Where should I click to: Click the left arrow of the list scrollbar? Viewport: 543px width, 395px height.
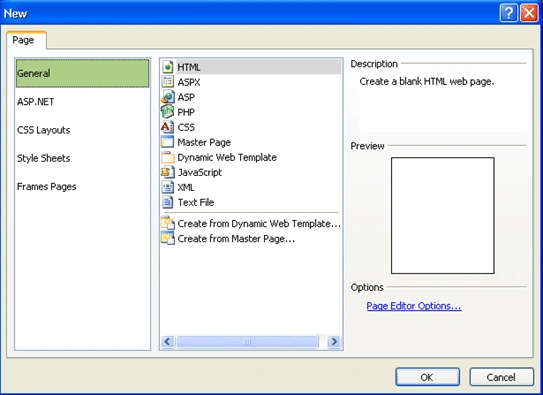click(168, 342)
